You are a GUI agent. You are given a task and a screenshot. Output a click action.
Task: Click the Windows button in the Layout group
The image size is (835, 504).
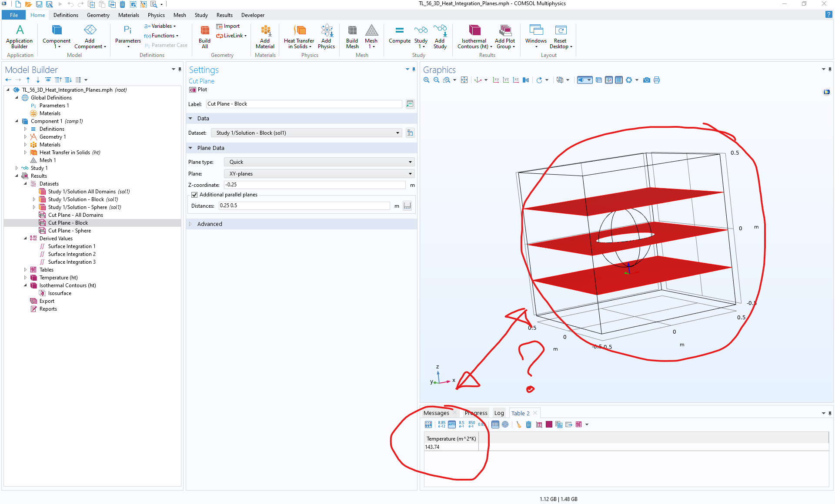pyautogui.click(x=536, y=36)
